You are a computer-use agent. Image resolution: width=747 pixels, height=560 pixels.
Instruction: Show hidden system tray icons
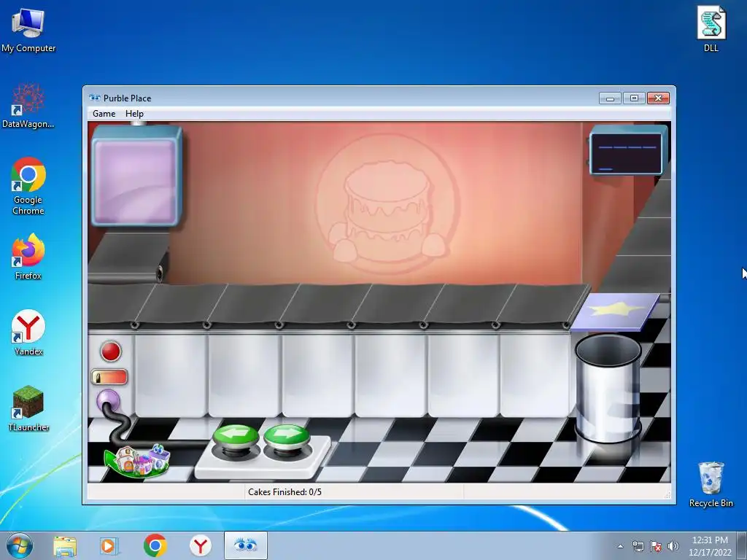tap(620, 546)
